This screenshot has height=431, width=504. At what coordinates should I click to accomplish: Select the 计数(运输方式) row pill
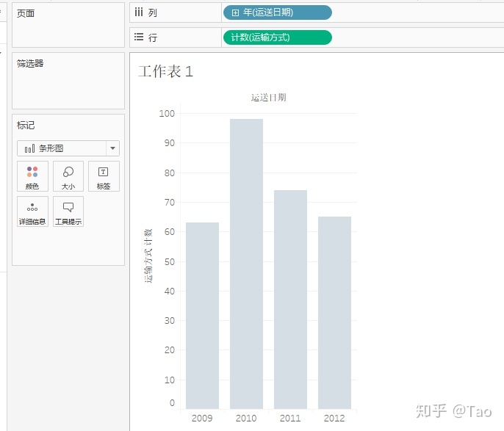pos(278,37)
